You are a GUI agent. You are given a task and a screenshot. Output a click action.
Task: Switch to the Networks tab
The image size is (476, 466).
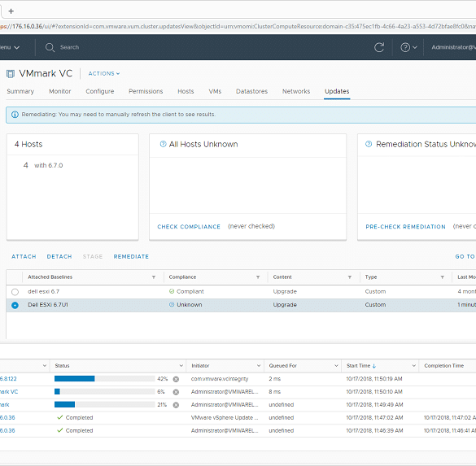pyautogui.click(x=296, y=91)
